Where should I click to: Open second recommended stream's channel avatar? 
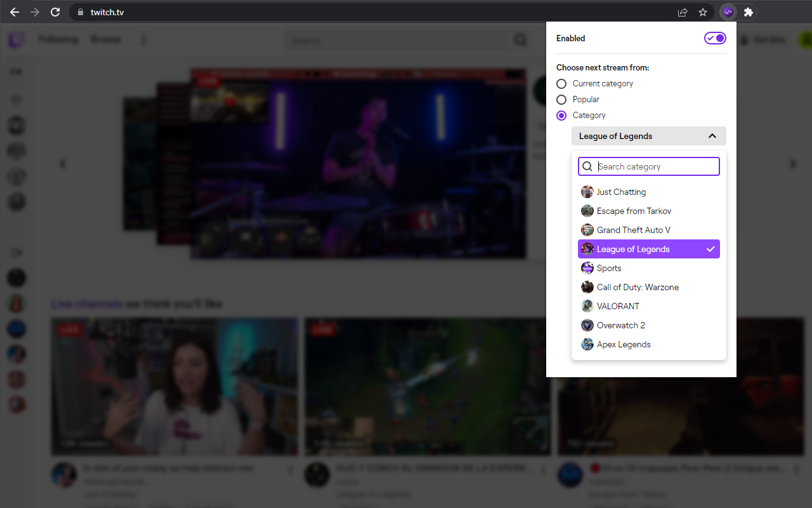[x=317, y=475]
